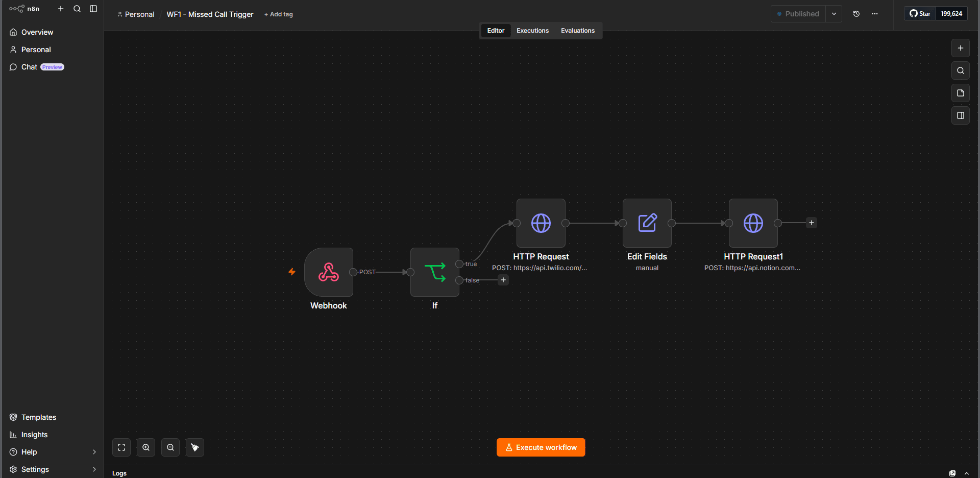
Task: Open the three-dot workflow options menu
Action: [x=875, y=14]
